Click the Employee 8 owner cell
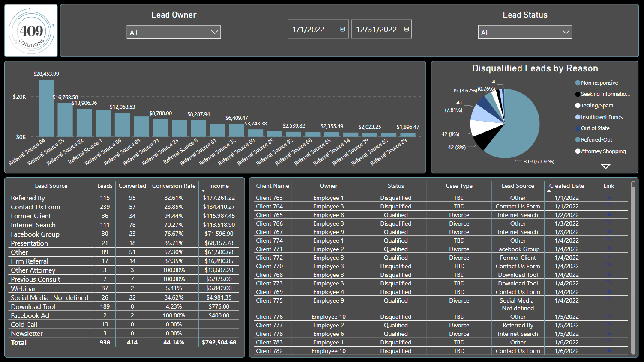644x362 pixels. coord(329,215)
